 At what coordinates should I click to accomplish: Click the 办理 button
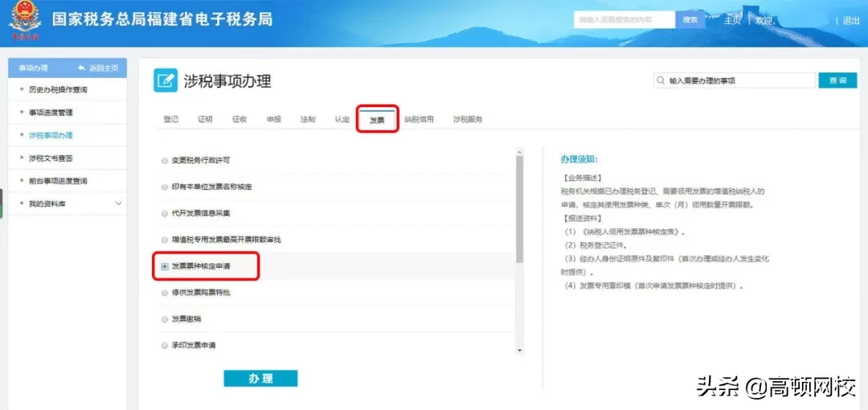(260, 379)
